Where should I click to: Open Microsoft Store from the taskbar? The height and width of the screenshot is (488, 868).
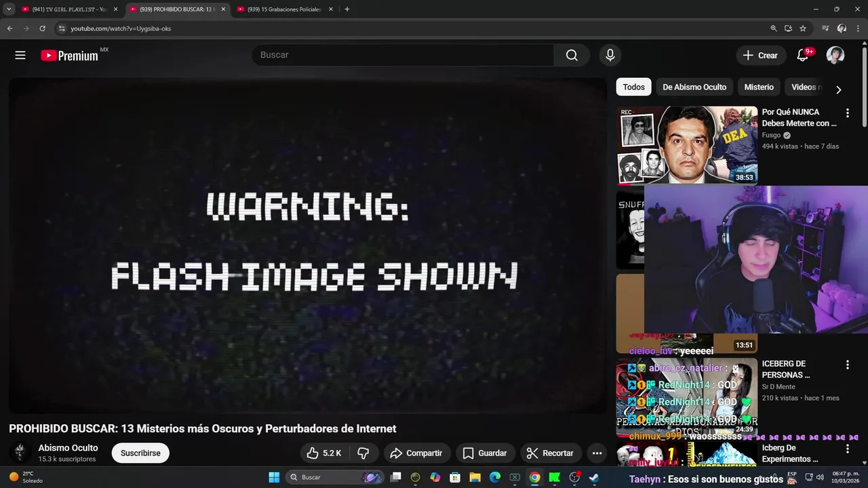click(x=455, y=477)
